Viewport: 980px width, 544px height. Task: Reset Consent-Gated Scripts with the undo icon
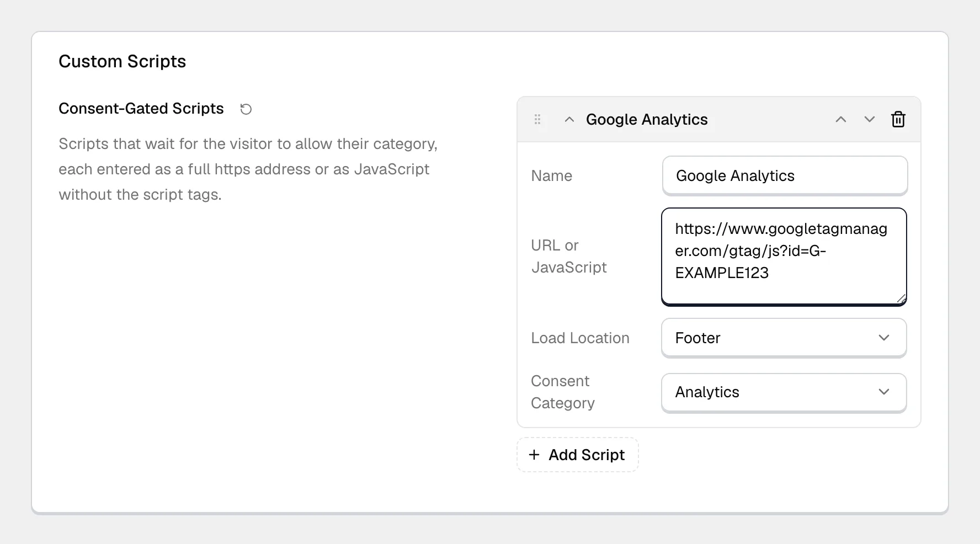[246, 109]
